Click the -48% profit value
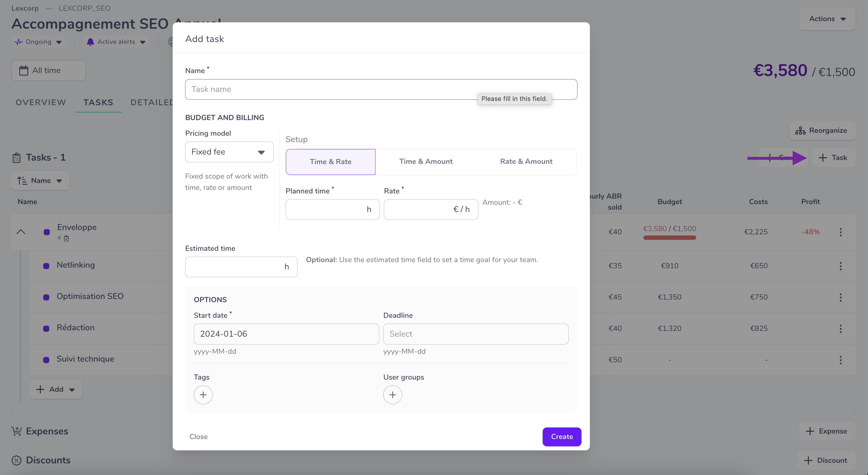Viewport: 868px width, 475px height. (810, 232)
